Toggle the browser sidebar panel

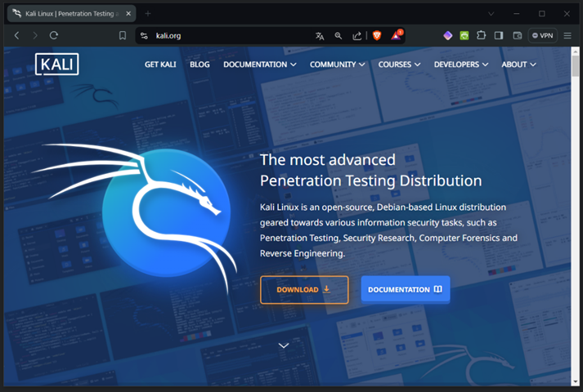point(499,36)
